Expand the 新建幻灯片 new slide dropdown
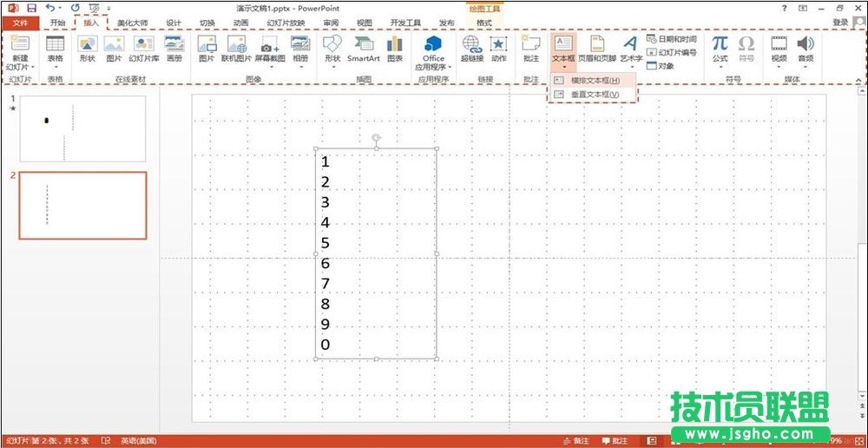This screenshot has width=868, height=448. pyautogui.click(x=19, y=66)
